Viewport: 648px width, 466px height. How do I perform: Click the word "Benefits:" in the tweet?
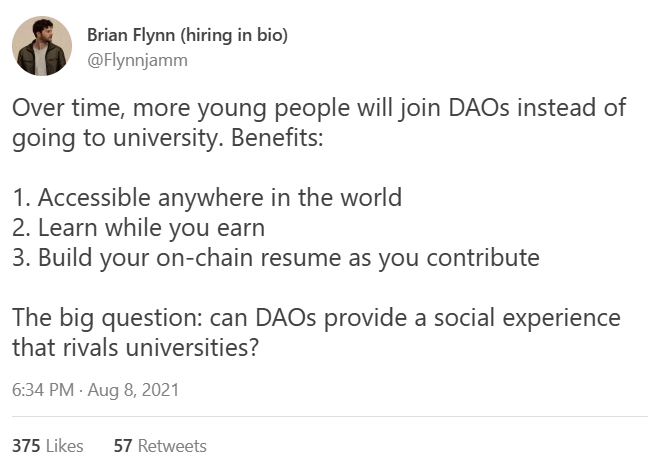click(x=277, y=138)
